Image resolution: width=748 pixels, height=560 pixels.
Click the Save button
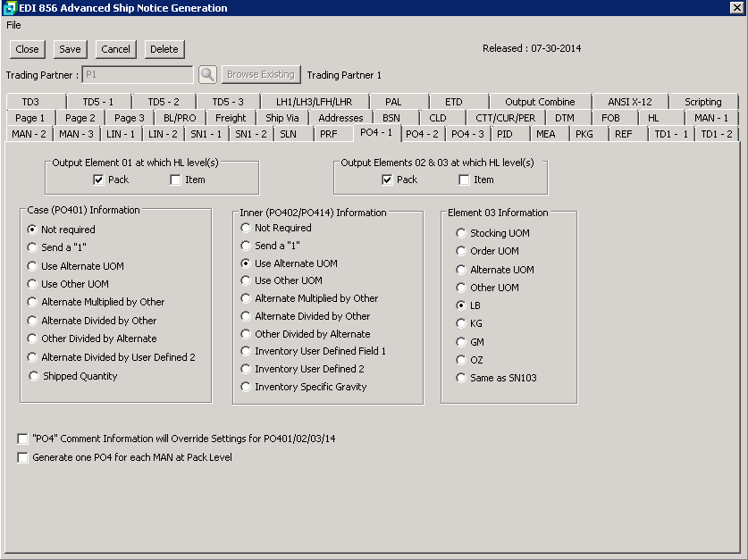[x=70, y=49]
